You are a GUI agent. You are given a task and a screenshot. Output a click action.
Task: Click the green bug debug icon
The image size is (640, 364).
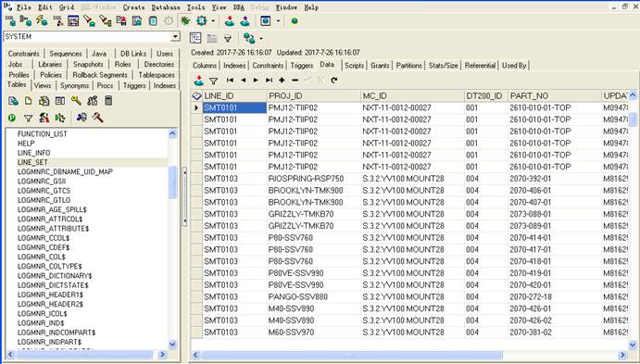pos(185,20)
